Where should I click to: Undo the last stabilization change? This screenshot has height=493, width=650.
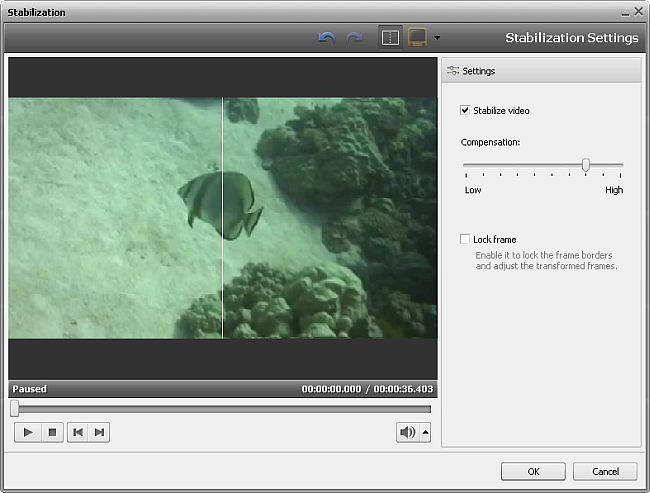(326, 38)
